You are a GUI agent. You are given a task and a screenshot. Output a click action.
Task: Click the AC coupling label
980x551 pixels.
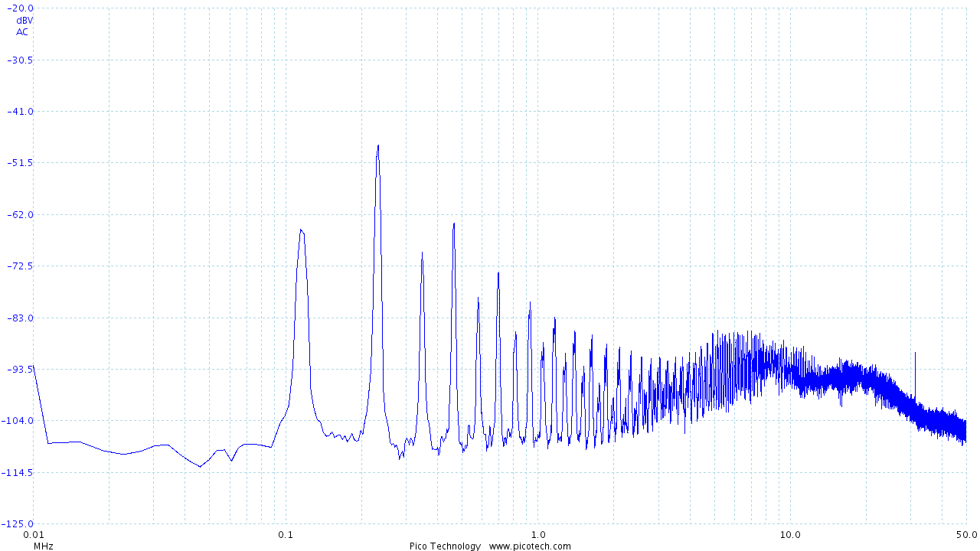[22, 32]
